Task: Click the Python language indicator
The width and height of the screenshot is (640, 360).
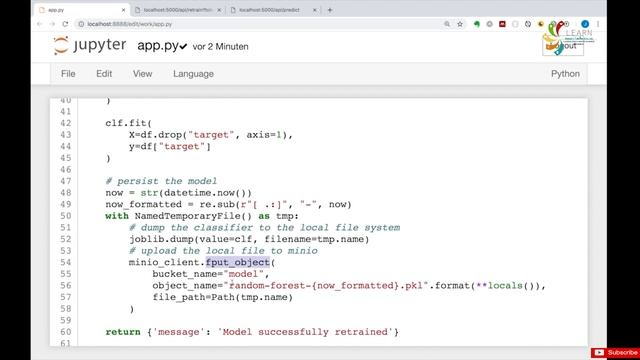Action: (565, 74)
